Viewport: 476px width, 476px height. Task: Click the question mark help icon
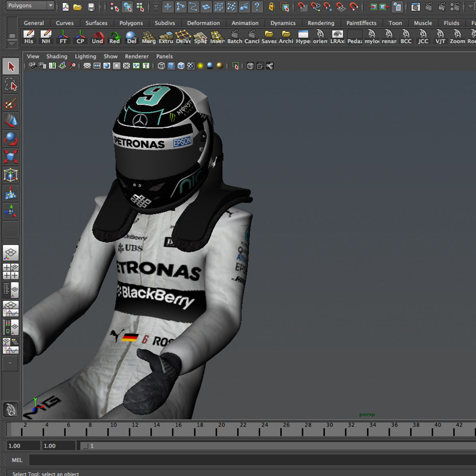pyautogui.click(x=257, y=6)
